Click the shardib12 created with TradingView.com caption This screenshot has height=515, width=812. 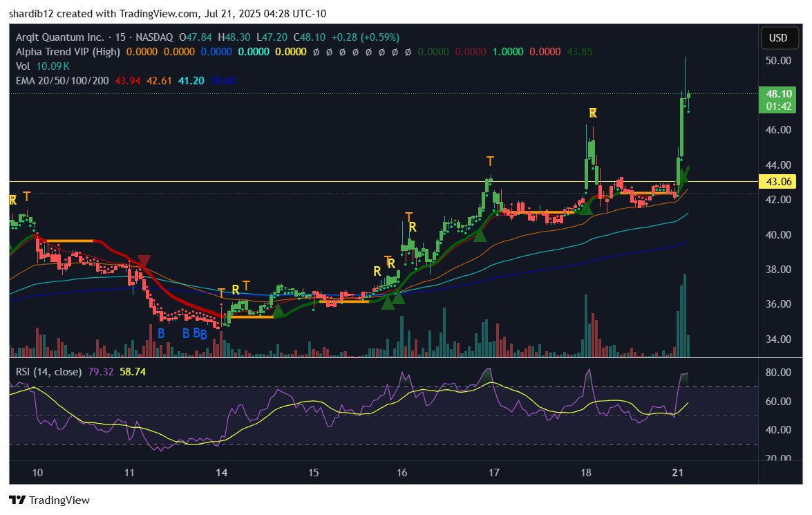pyautogui.click(x=168, y=14)
